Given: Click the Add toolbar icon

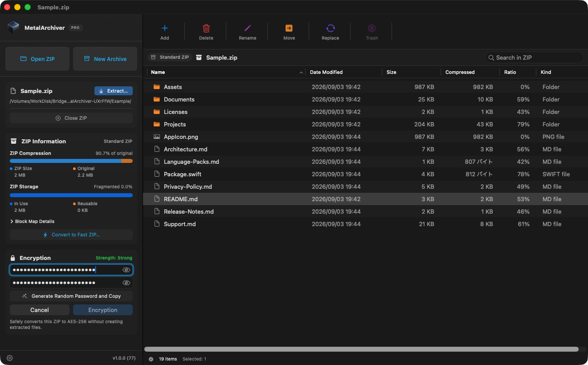Looking at the screenshot, I should (x=165, y=28).
